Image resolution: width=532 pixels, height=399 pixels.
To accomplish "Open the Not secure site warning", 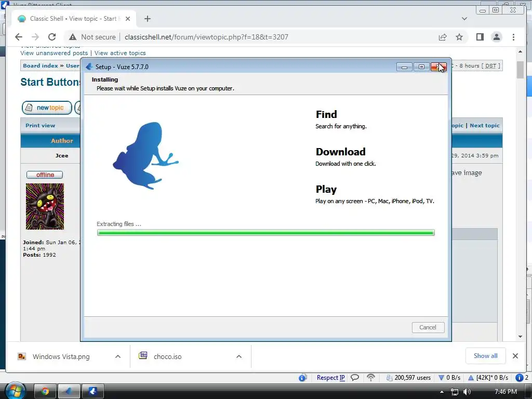I will (x=92, y=37).
